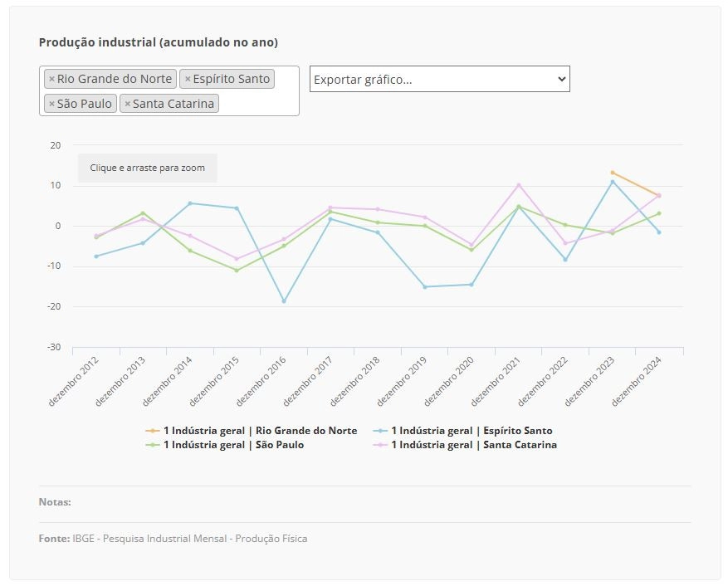The image size is (728, 586).
Task: Click São Paulo's dezembro 2015 low point
Action: coord(237,271)
